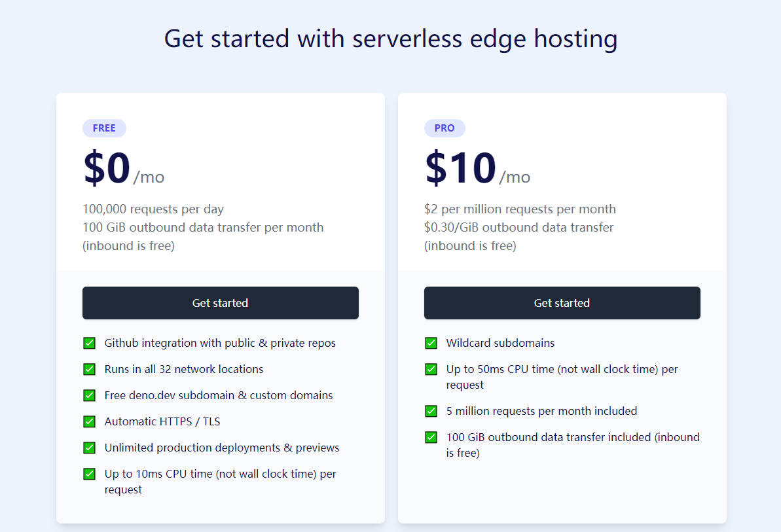Click checkmark icon beside Github integration

[x=90, y=343]
